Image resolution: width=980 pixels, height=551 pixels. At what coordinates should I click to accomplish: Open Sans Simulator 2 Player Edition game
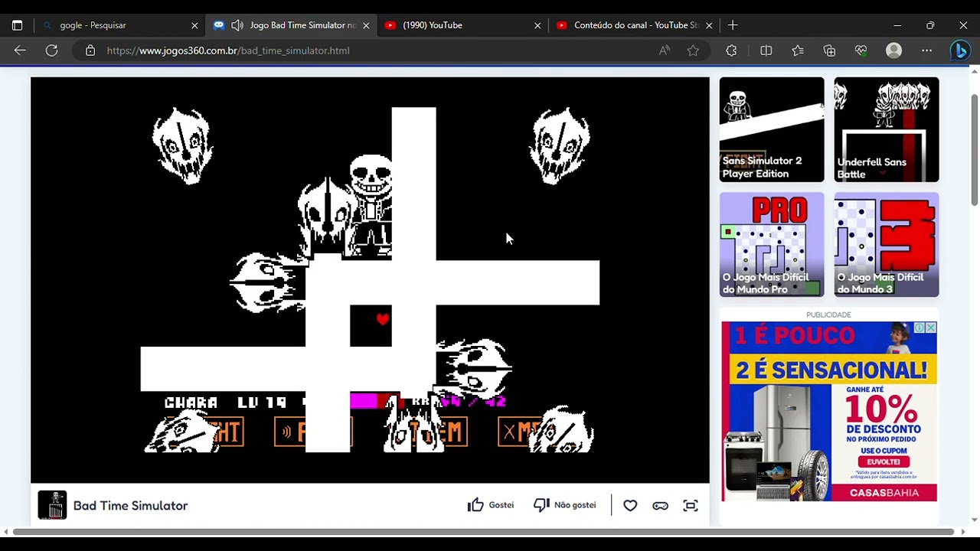click(772, 129)
